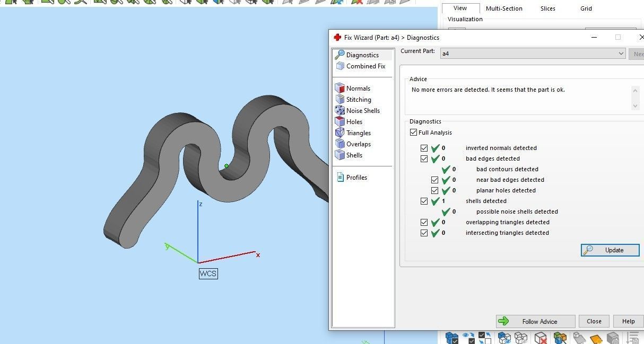Click 'Current Part:' label
644x344 pixels.
pyautogui.click(x=417, y=51)
